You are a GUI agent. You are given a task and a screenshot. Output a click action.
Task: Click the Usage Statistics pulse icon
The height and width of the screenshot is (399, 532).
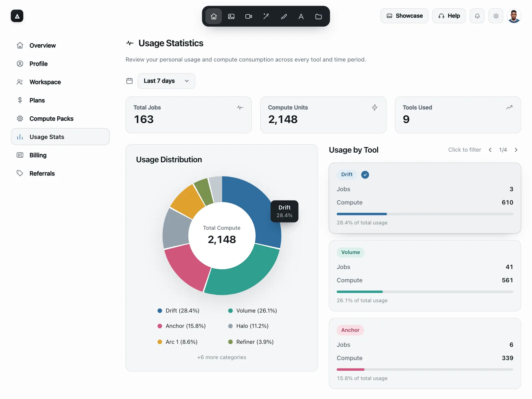coord(130,43)
